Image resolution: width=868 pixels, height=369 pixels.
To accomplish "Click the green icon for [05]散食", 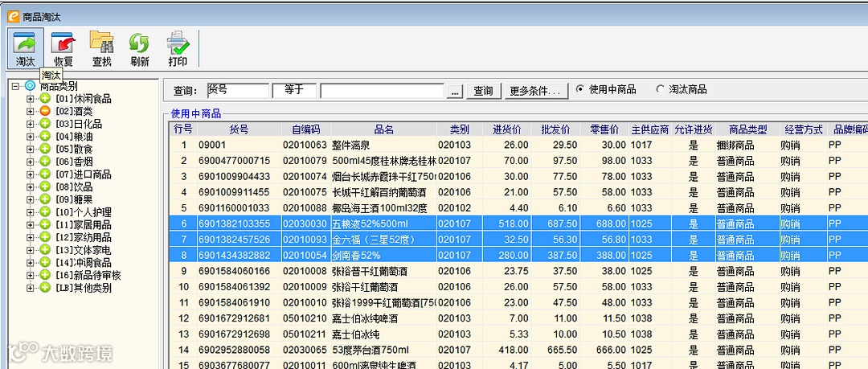I will [x=45, y=149].
